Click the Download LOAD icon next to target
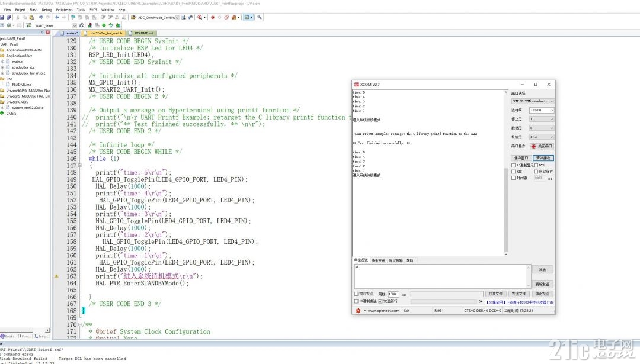 click(x=28, y=25)
